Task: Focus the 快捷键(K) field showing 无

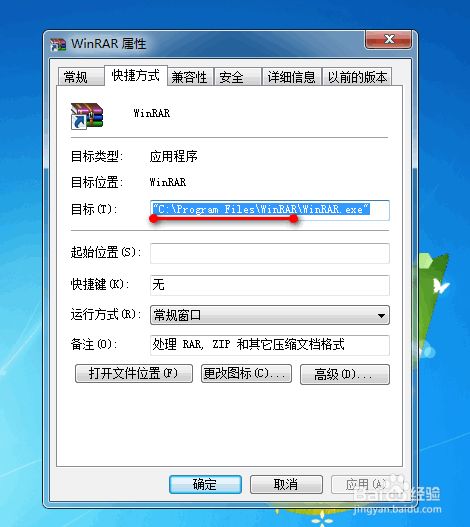Action: [270, 285]
